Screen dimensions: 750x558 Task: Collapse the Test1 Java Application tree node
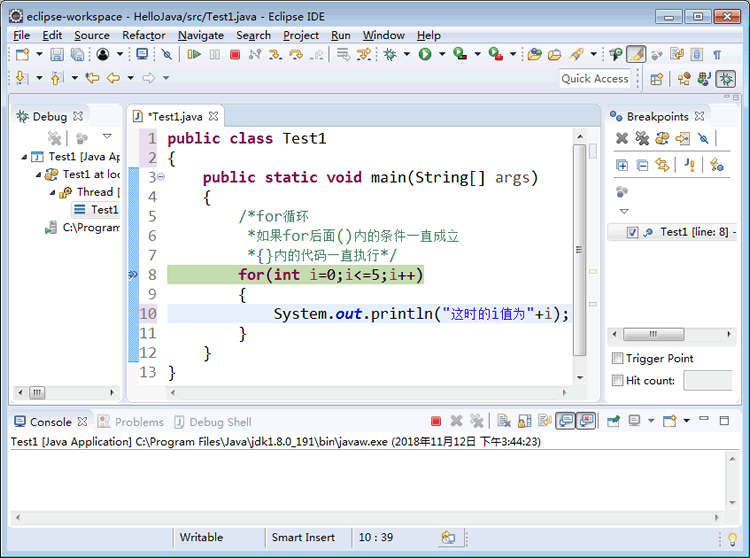pos(24,157)
